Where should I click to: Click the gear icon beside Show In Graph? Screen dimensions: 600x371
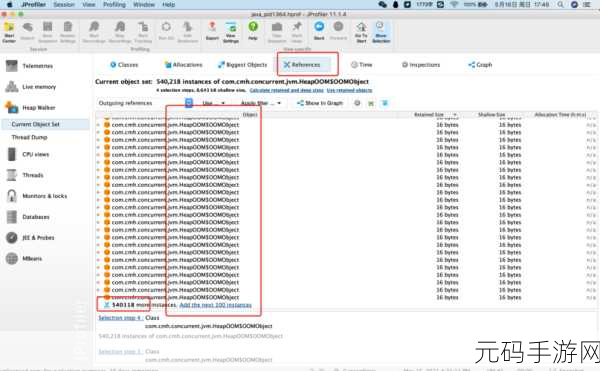[357, 103]
